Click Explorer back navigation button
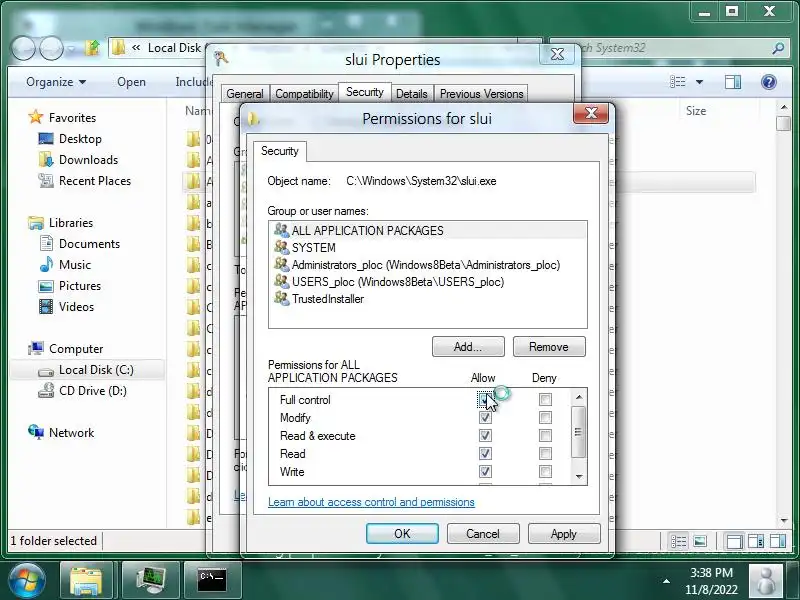 (23, 48)
